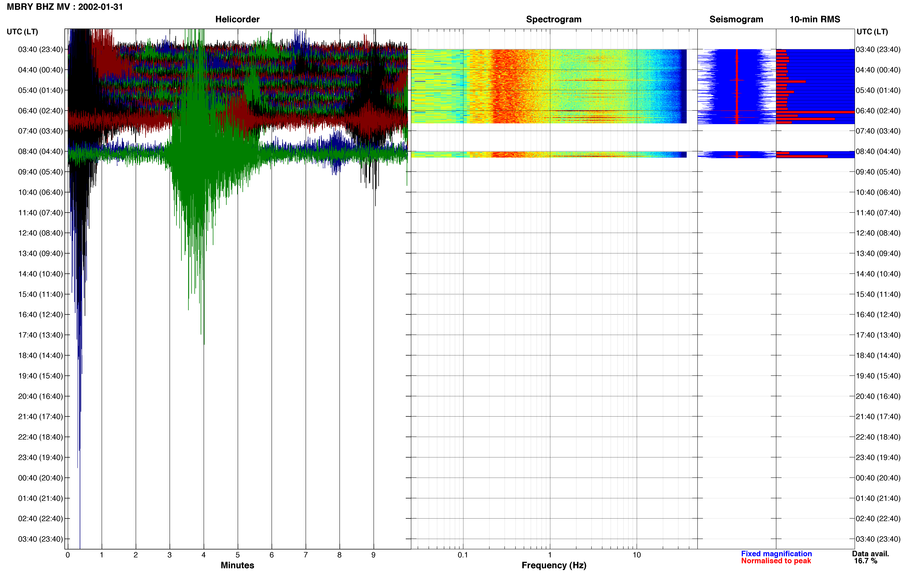
Task: Click left time label '18:40 (14:40)'
Action: pyautogui.click(x=41, y=356)
